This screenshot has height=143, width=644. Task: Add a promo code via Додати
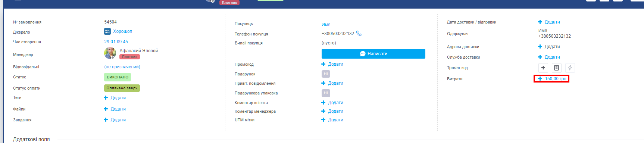click(335, 64)
